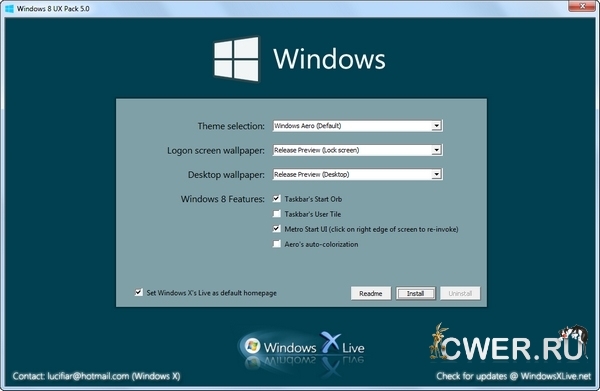Click the Contact lucifiar@hotmail.com text
The image size is (600, 391).
coord(96,376)
